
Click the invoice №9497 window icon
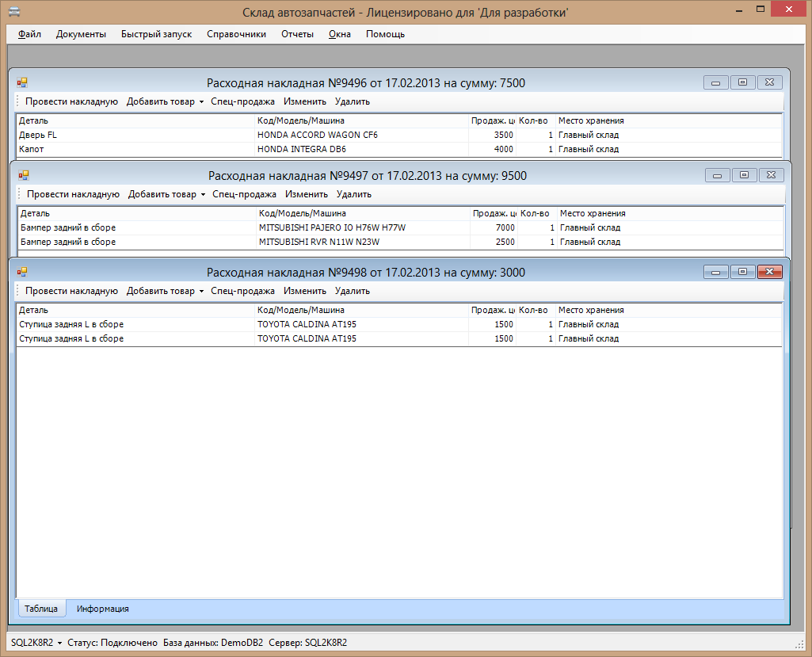coord(24,175)
